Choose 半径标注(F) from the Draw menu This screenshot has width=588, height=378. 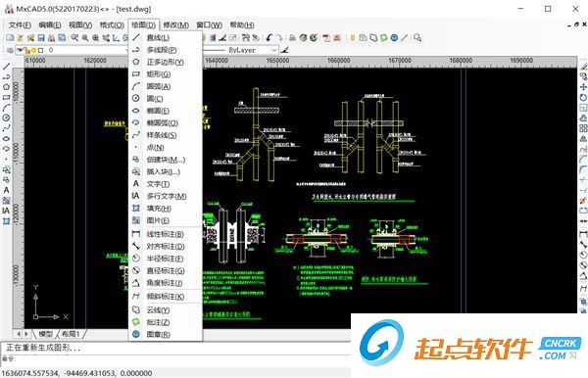(166, 259)
